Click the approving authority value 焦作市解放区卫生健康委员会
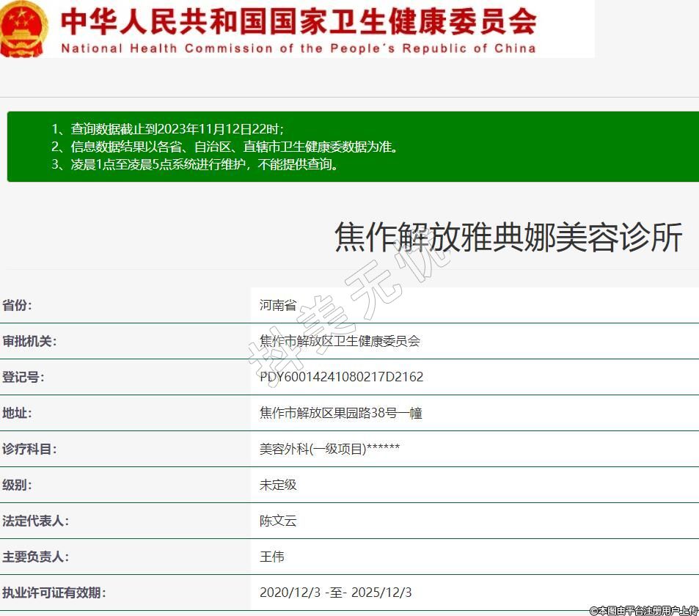This screenshot has height=616, width=699. click(x=340, y=341)
